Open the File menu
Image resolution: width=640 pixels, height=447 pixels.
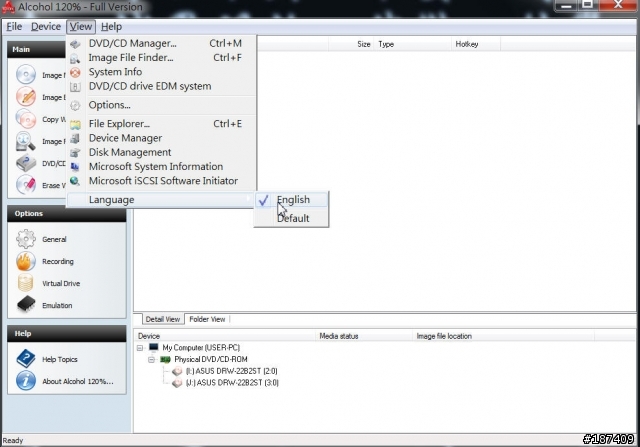(14, 27)
